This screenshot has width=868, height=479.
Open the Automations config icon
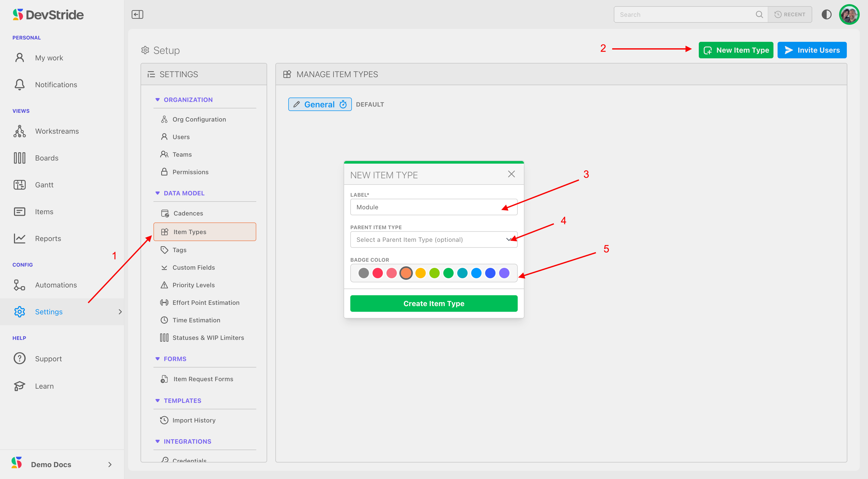point(20,285)
